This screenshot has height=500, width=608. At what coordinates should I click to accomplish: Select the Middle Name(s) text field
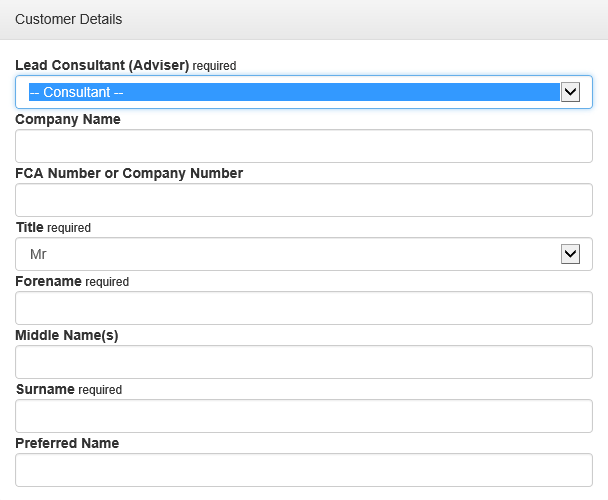point(303,362)
